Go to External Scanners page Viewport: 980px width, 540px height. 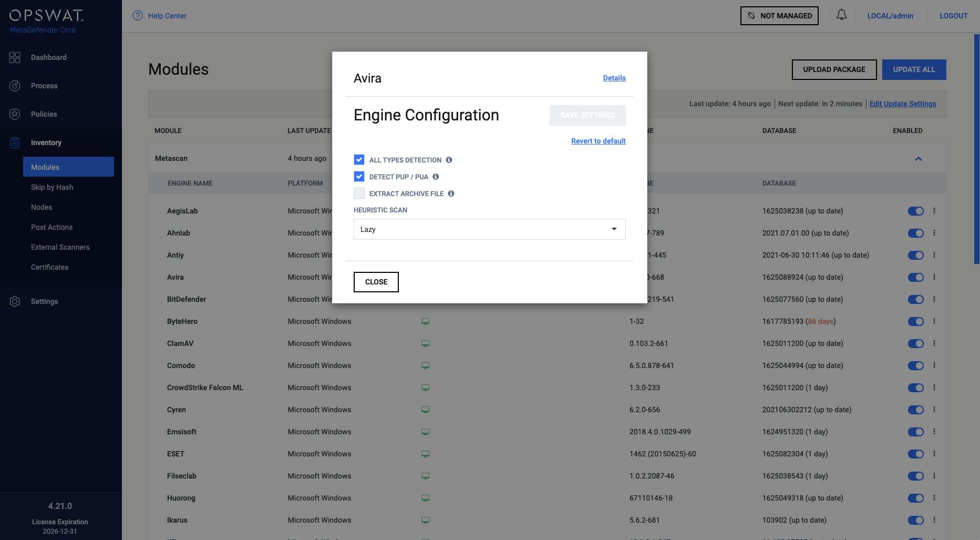pyautogui.click(x=60, y=247)
